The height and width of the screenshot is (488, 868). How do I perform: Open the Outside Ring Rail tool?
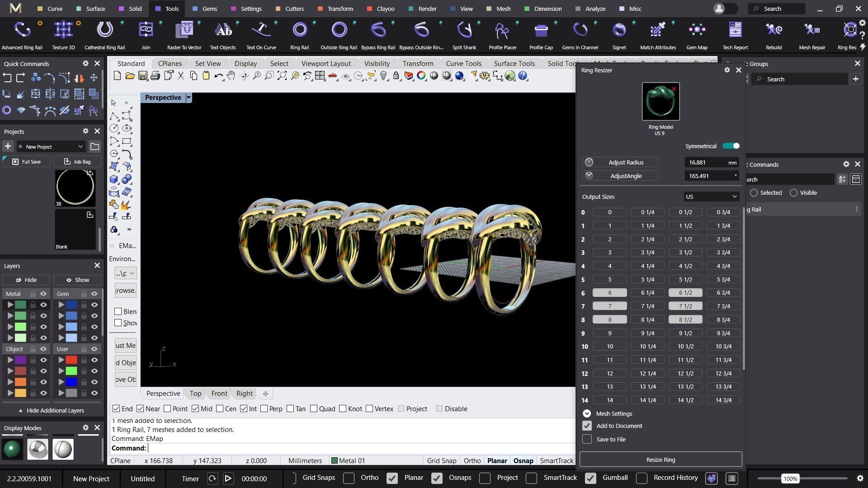click(339, 35)
